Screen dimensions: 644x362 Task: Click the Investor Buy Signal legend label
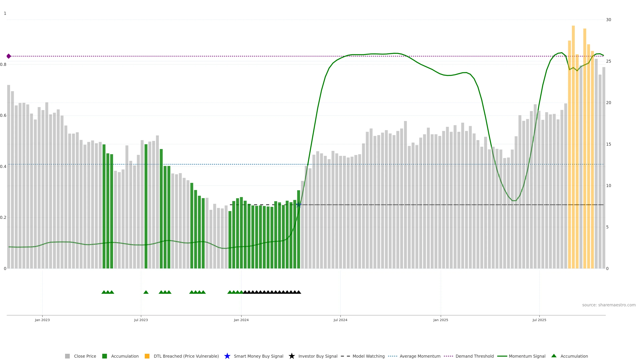tap(318, 356)
